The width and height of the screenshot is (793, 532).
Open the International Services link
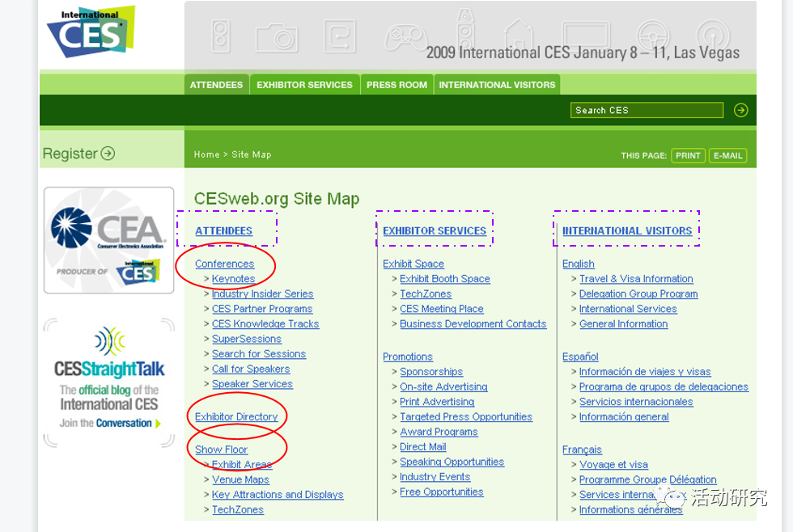628,309
